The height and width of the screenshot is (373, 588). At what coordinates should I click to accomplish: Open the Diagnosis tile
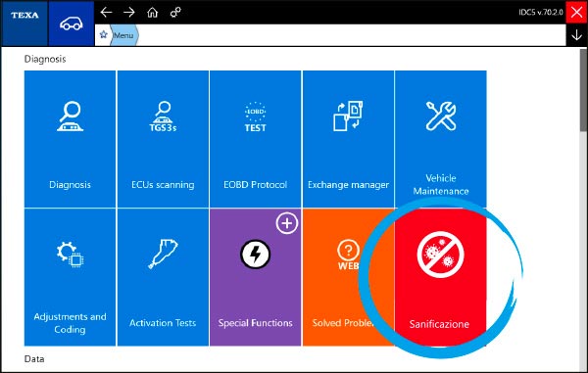70,139
